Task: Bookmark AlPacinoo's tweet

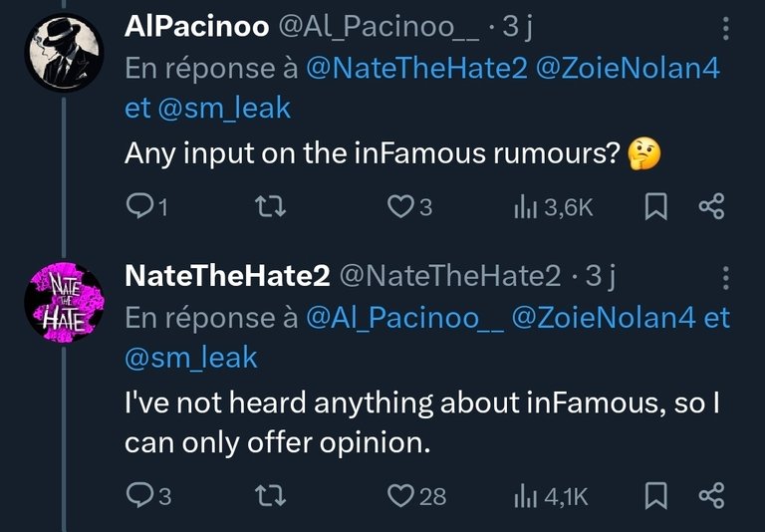Action: [x=655, y=207]
